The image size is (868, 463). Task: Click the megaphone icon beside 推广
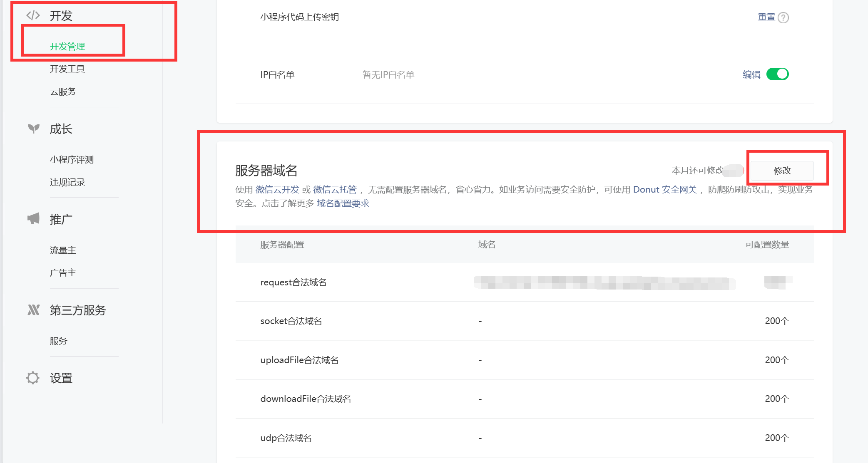click(x=33, y=219)
